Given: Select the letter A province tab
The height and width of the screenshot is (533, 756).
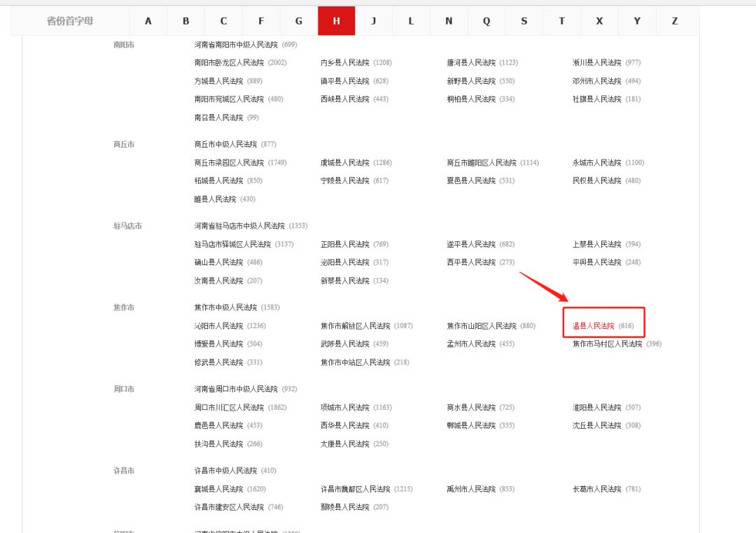Looking at the screenshot, I should coord(148,21).
